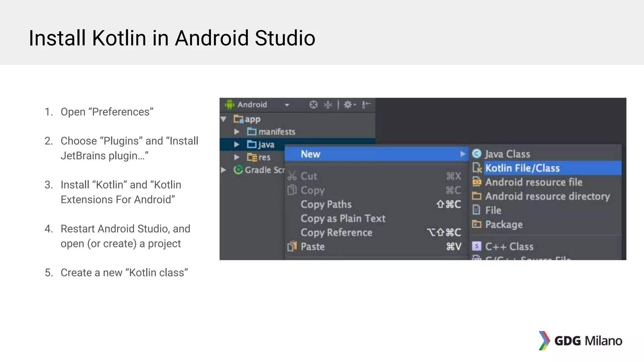644x362 pixels.
Task: Click the Copy documents icon
Action: coord(292,190)
